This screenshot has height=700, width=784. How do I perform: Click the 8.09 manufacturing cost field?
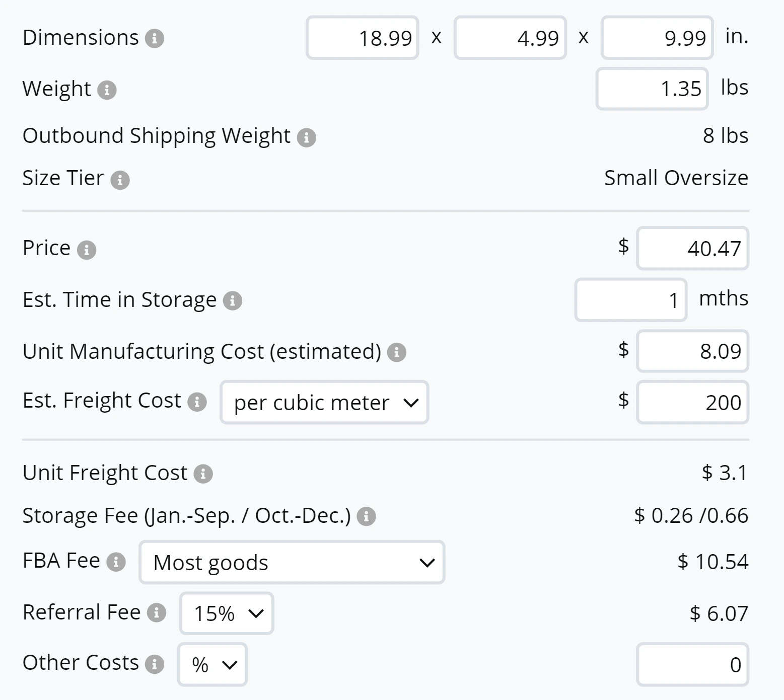(x=692, y=351)
